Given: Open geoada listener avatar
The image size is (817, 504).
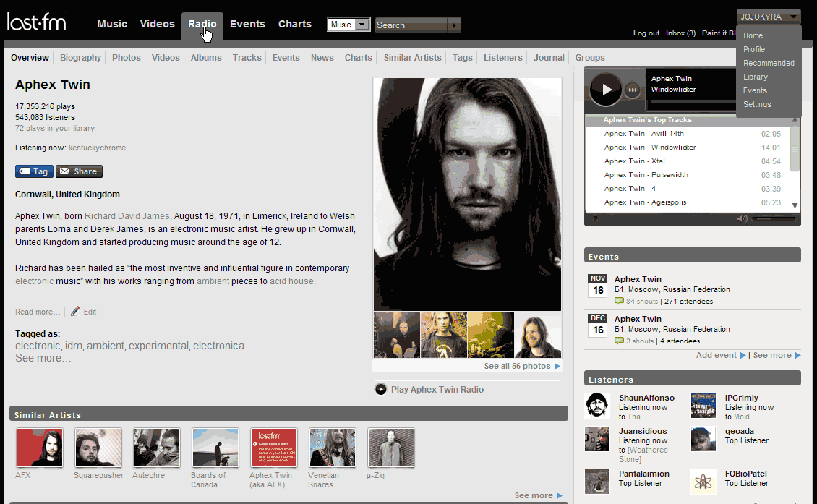Looking at the screenshot, I should pyautogui.click(x=703, y=439).
